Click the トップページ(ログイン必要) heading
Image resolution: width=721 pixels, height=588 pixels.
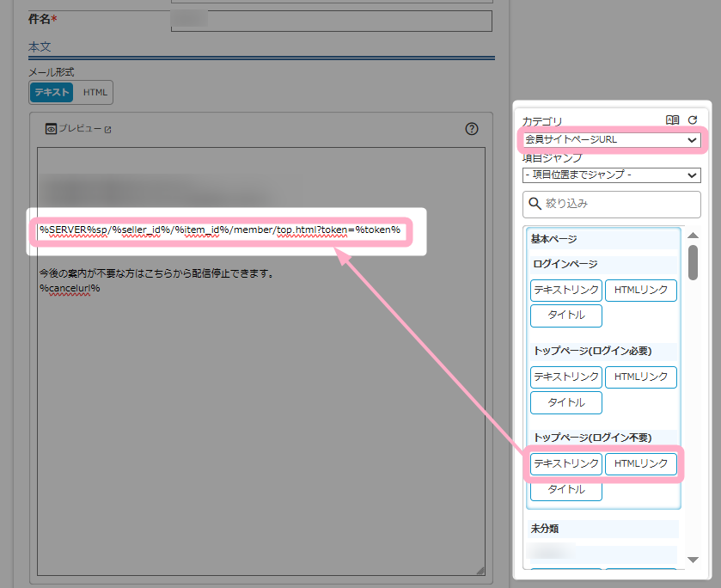click(x=603, y=351)
